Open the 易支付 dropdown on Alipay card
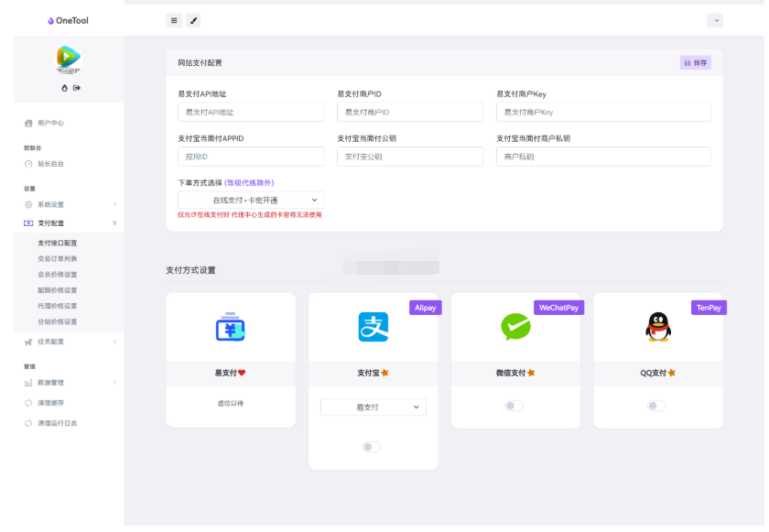 (x=373, y=406)
